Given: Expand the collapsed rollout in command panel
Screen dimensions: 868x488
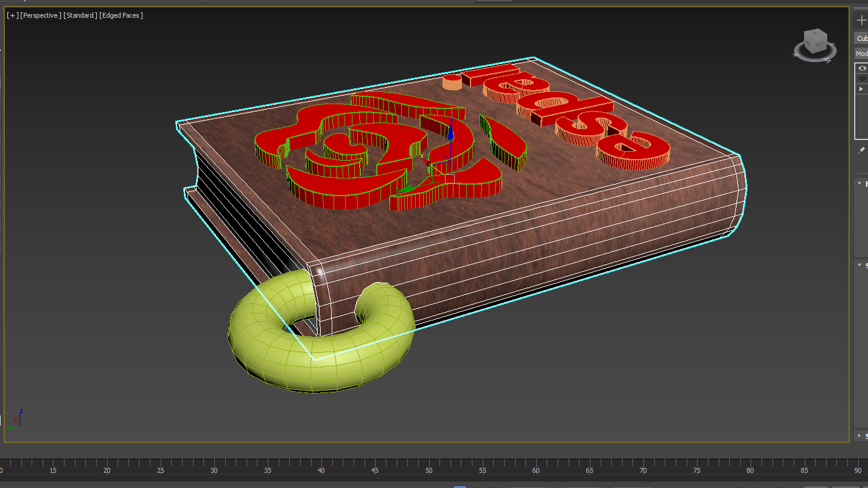Looking at the screenshot, I should coord(860,436).
